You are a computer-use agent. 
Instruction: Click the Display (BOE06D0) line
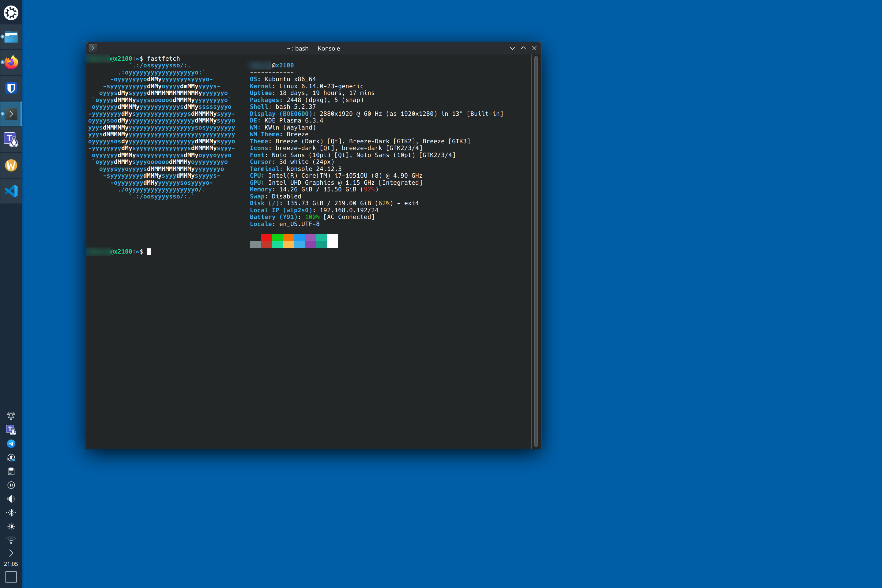pyautogui.click(x=376, y=114)
